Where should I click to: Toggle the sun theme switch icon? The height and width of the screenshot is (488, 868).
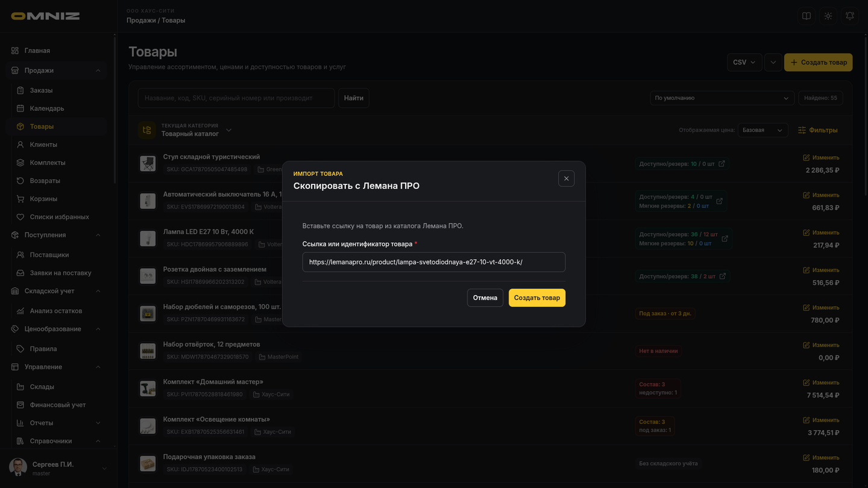828,16
